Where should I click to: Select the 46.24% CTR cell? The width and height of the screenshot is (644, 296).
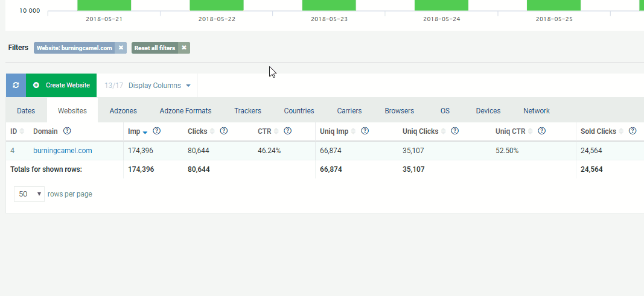point(269,151)
